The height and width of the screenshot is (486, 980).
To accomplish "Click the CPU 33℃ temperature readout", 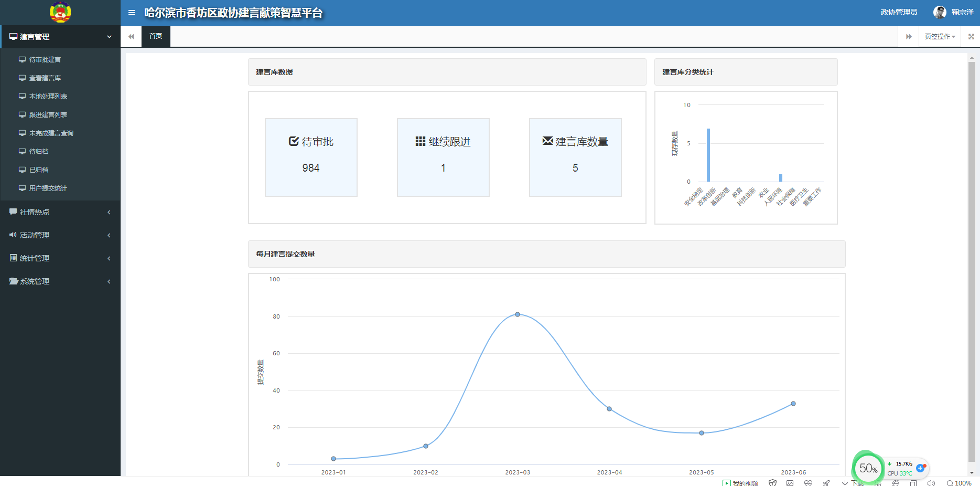I will point(900,473).
